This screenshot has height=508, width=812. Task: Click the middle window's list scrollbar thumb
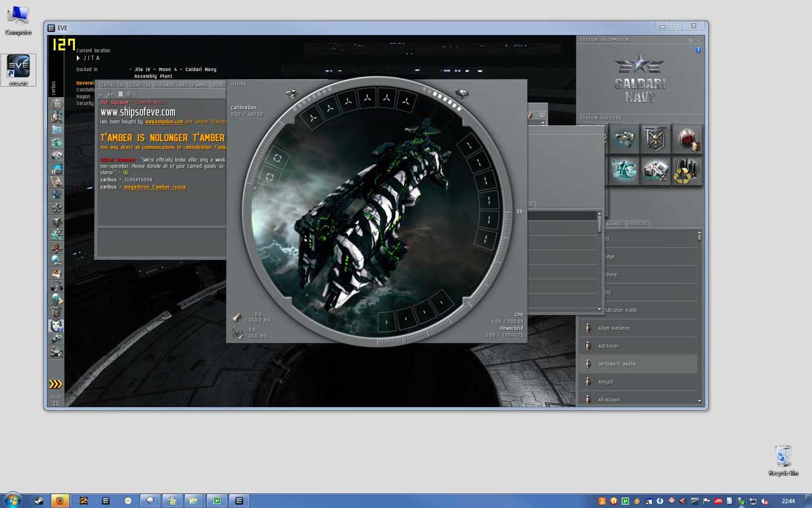tap(599, 223)
